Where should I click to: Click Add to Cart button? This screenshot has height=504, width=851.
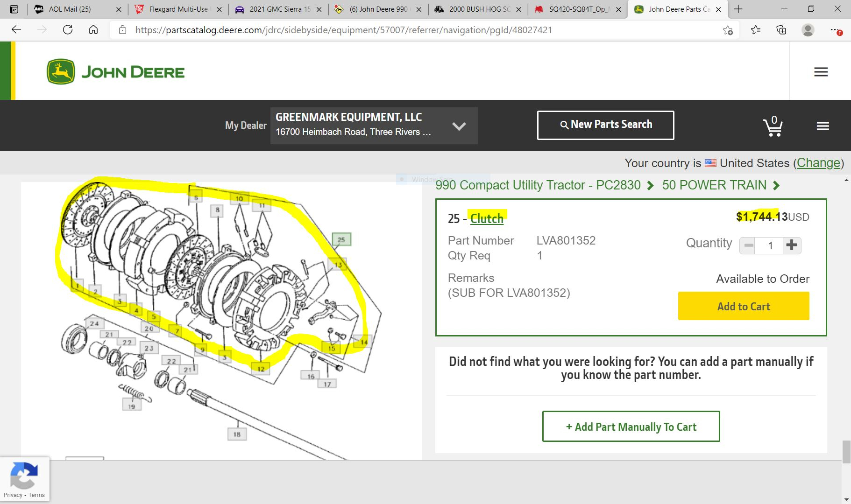click(744, 306)
